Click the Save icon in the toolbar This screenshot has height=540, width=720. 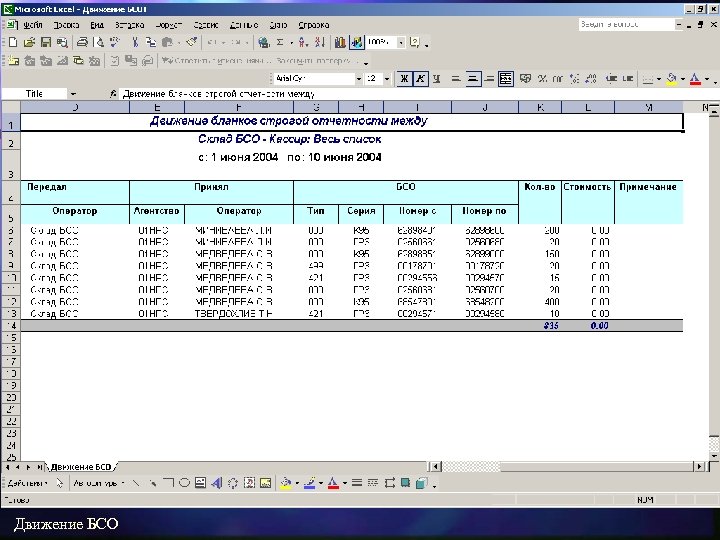pyautogui.click(x=45, y=43)
